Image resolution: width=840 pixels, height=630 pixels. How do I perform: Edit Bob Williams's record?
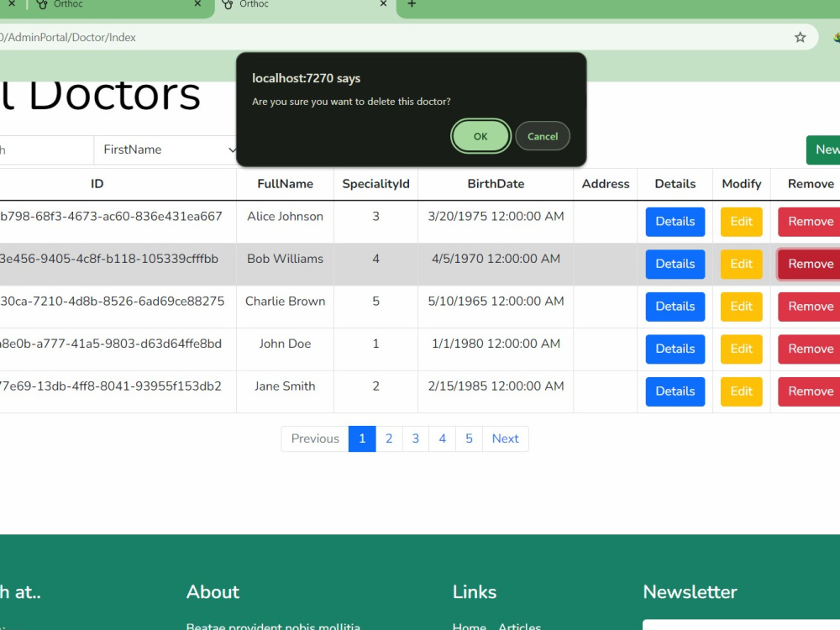click(741, 264)
